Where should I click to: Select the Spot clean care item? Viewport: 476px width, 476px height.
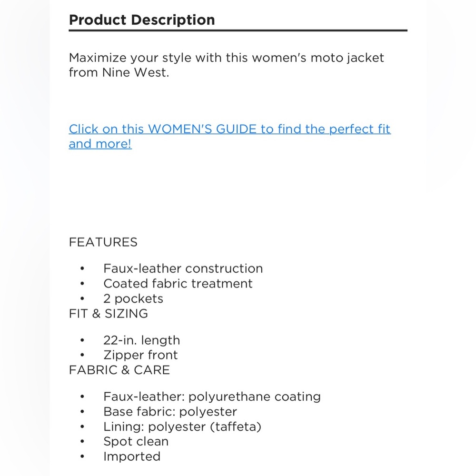point(136,441)
